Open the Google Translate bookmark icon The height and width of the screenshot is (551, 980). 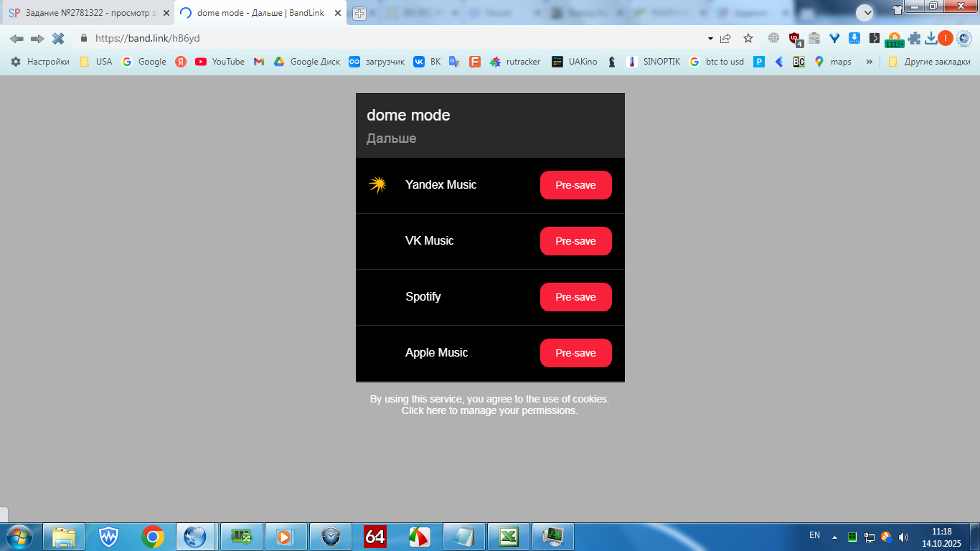(x=454, y=62)
